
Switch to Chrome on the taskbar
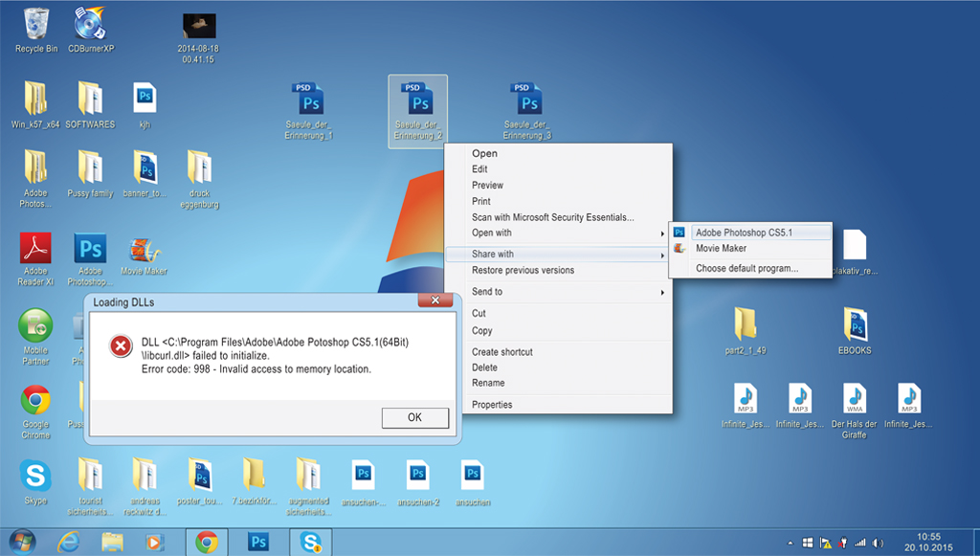coord(207,542)
